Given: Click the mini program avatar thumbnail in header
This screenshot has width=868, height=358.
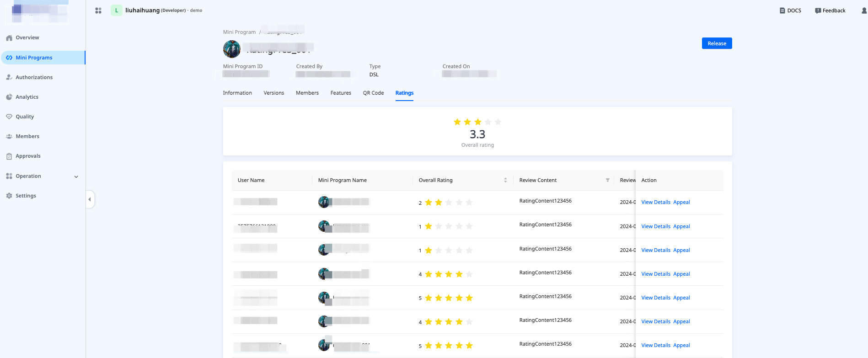Looking at the screenshot, I should [232, 49].
